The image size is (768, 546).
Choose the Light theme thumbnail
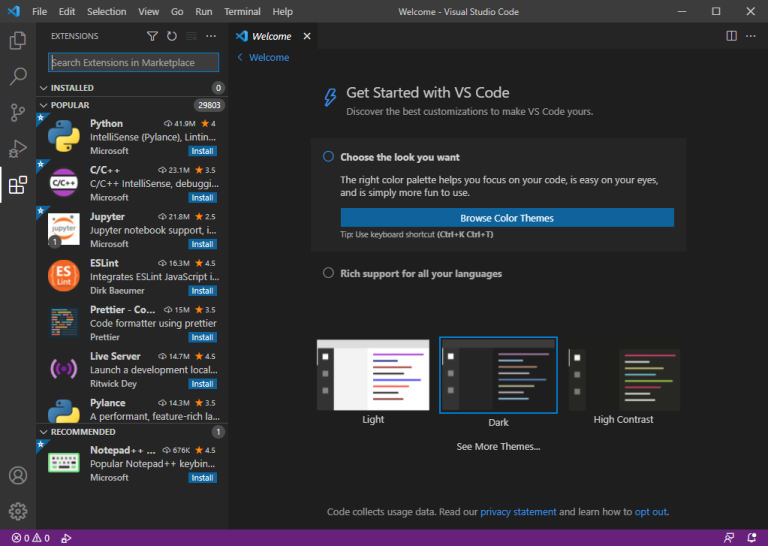pyautogui.click(x=373, y=375)
